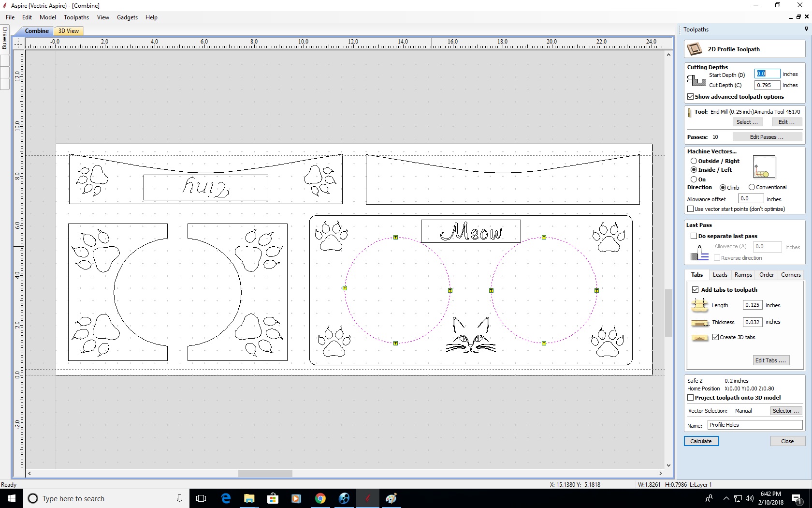Click Edit Passes ... button
Image resolution: width=812 pixels, height=508 pixels.
click(x=767, y=137)
